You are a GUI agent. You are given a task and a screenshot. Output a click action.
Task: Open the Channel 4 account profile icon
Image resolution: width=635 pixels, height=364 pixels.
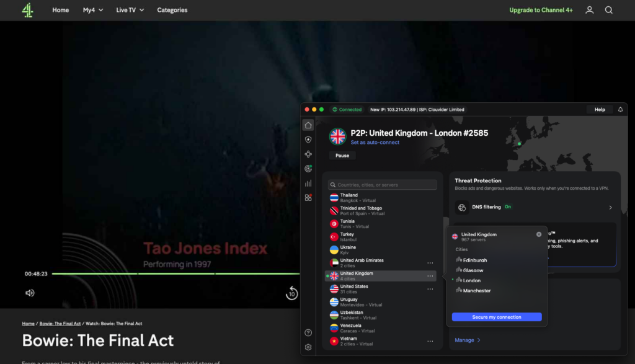(589, 10)
